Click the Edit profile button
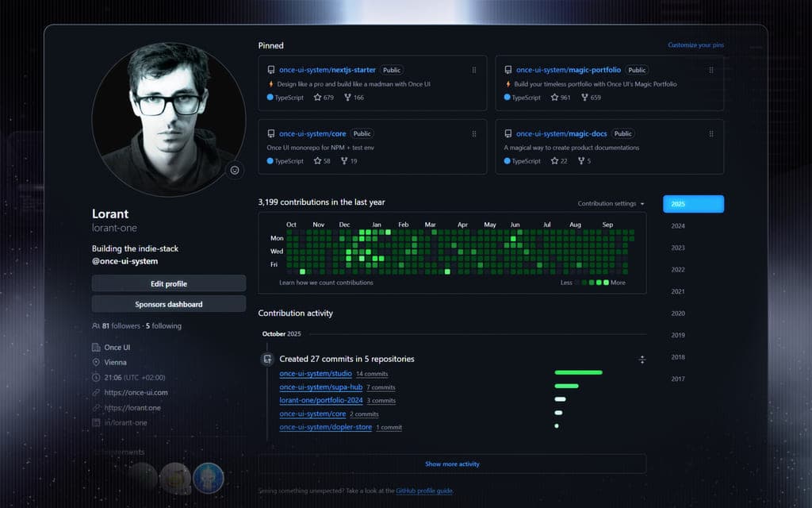812x508 pixels. [x=168, y=283]
